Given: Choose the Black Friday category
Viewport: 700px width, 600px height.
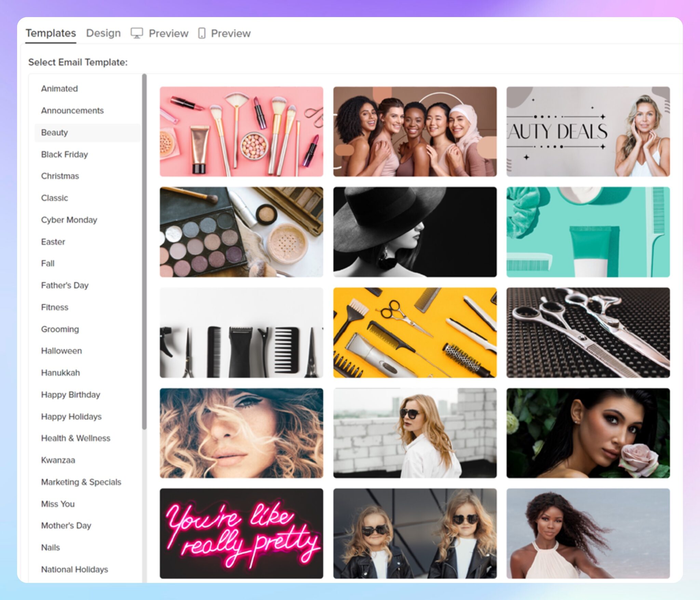Looking at the screenshot, I should tap(64, 154).
